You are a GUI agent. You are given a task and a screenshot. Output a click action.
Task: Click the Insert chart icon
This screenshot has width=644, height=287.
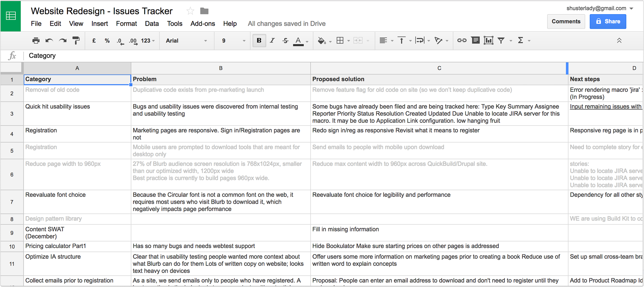tap(488, 40)
